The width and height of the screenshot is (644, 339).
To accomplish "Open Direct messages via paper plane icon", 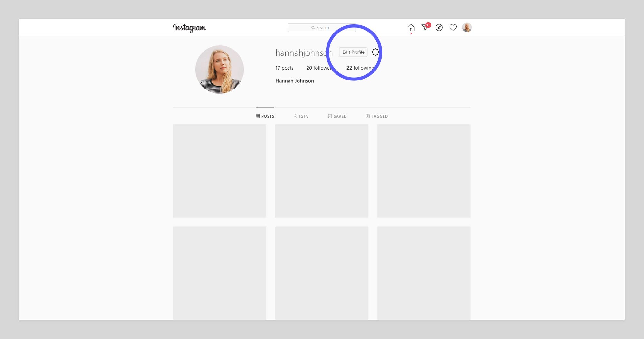I will [x=425, y=28].
